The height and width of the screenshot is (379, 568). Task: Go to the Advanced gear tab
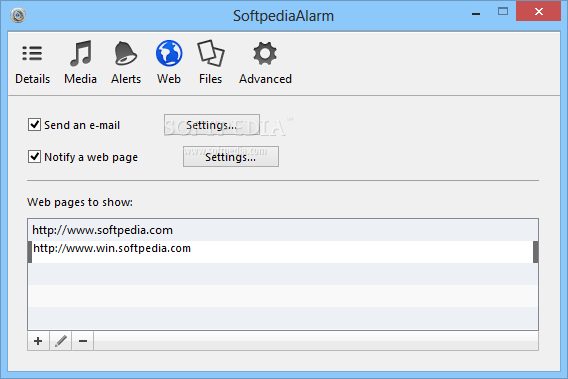265,63
